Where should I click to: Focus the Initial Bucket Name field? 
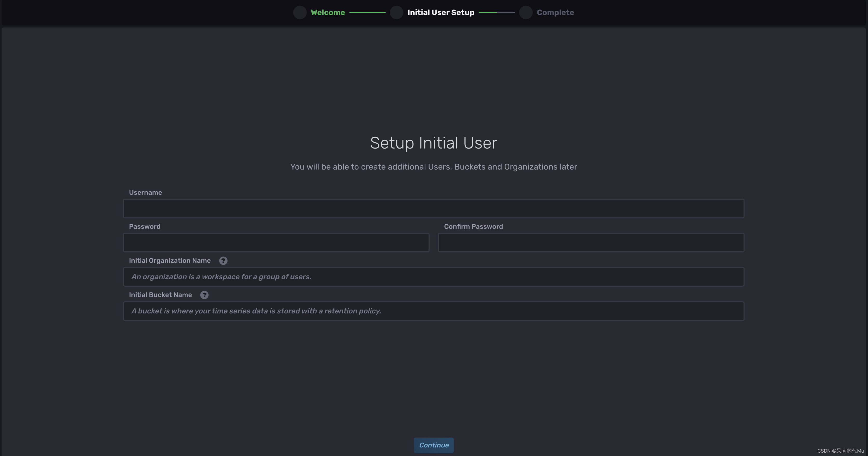click(x=434, y=311)
